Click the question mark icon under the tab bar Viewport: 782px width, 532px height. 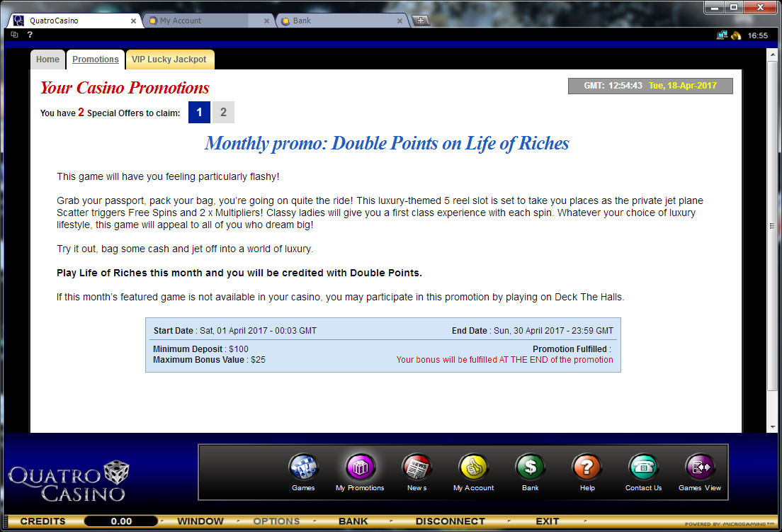[x=30, y=35]
